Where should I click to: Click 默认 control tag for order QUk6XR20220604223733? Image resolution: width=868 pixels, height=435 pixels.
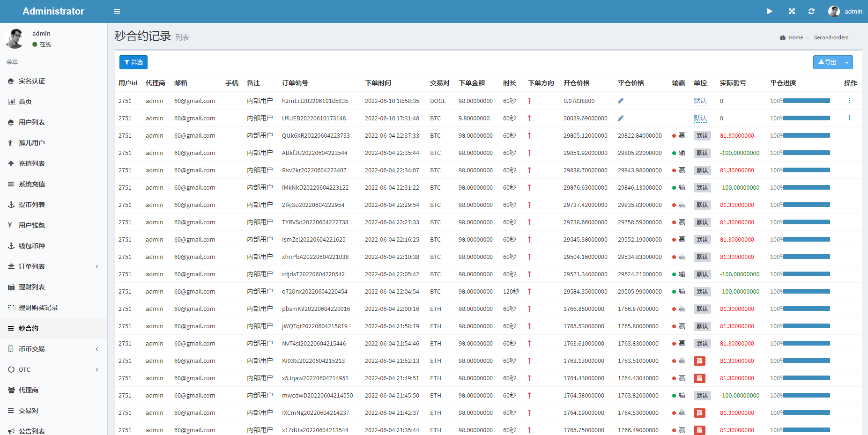click(x=702, y=136)
